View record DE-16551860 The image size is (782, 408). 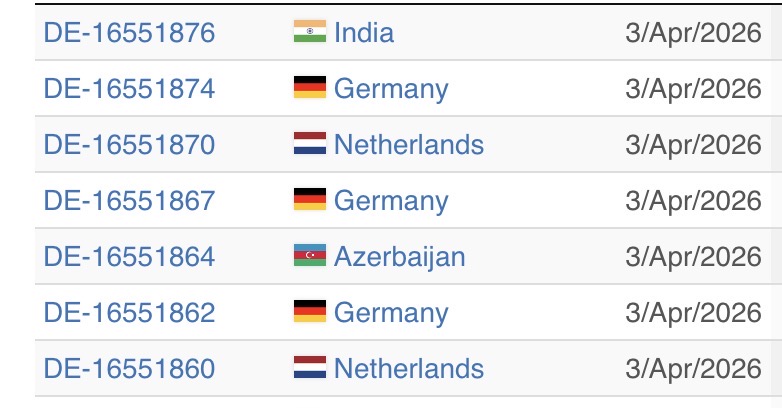(129, 368)
